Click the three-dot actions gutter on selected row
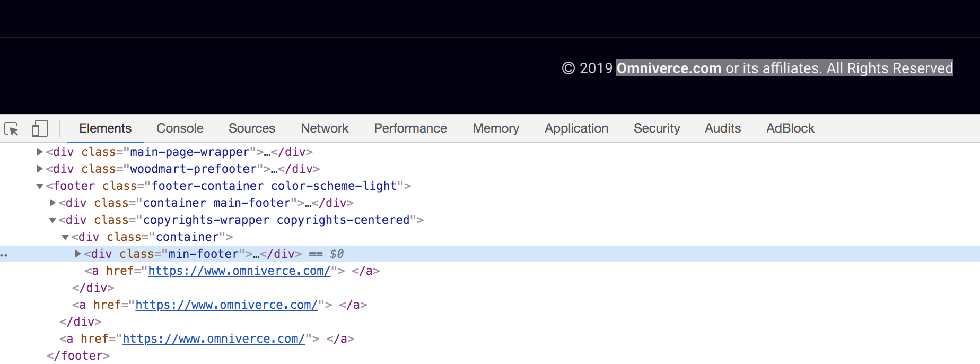980x364 pixels. pos(4,255)
